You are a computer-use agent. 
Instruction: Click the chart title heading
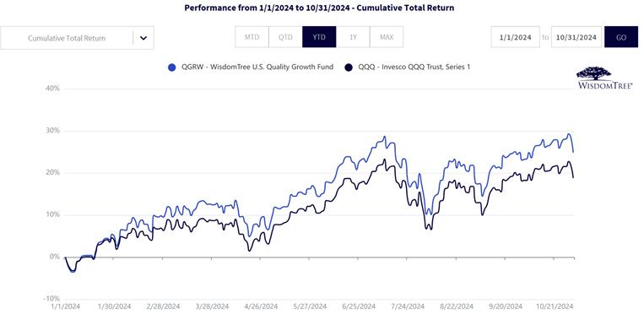pos(319,8)
